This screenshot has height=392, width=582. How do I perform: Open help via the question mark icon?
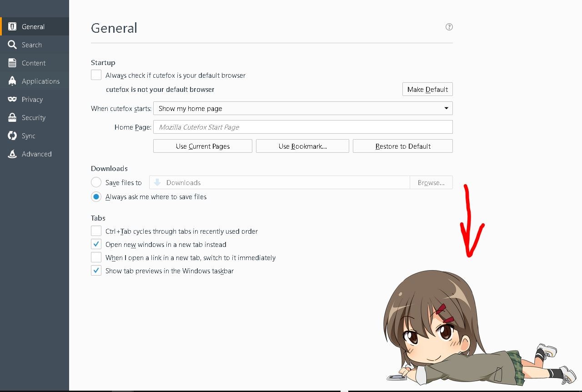click(449, 27)
